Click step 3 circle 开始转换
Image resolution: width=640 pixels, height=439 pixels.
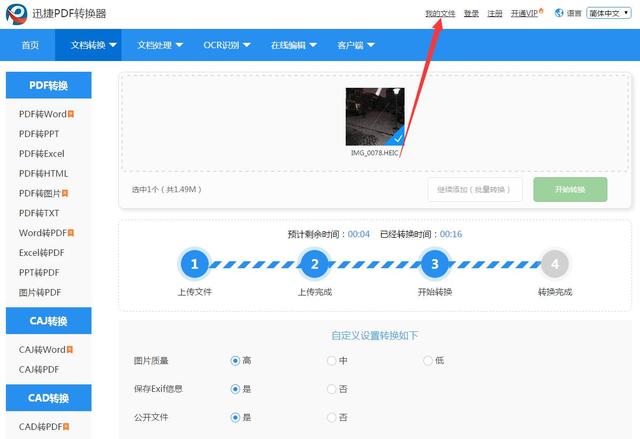435,264
